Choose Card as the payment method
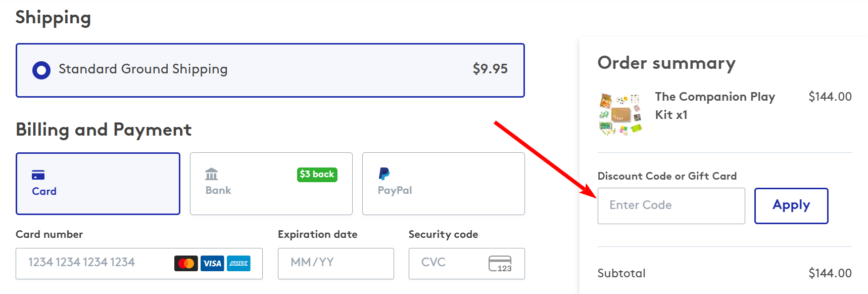This screenshot has height=294, width=868. [x=98, y=183]
